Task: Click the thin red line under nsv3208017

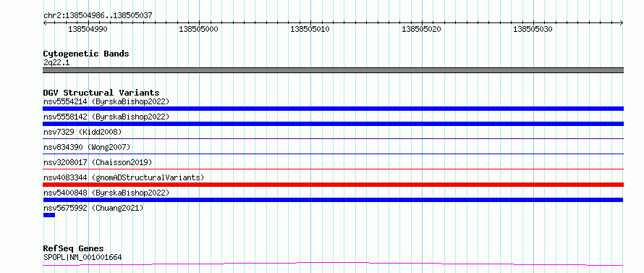Action: pyautogui.click(x=333, y=169)
